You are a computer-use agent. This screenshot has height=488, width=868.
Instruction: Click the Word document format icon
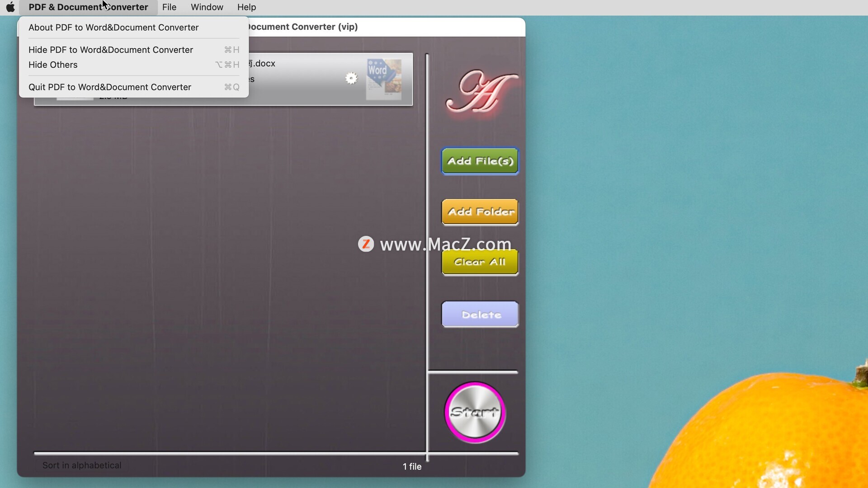point(384,79)
